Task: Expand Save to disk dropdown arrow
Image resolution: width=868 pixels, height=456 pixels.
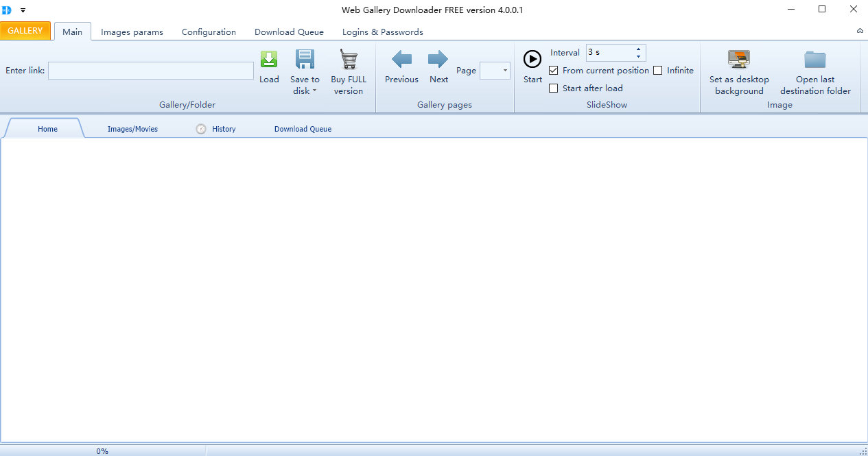Action: coord(315,91)
